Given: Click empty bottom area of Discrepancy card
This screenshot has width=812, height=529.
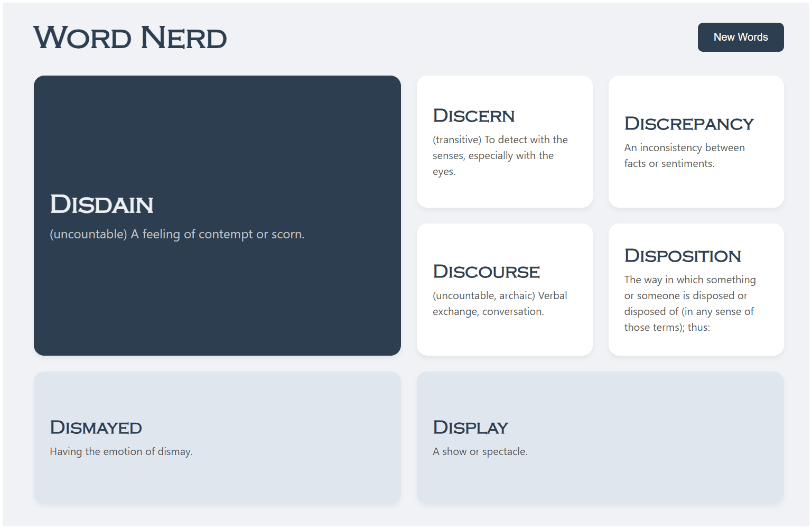Looking at the screenshot, I should [696, 190].
